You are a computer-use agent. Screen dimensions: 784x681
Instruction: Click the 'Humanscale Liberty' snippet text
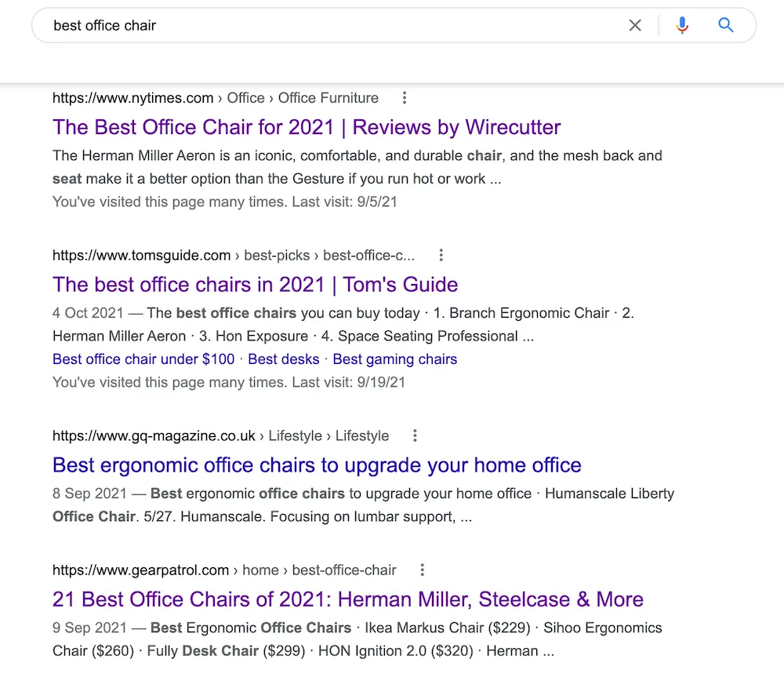point(609,493)
